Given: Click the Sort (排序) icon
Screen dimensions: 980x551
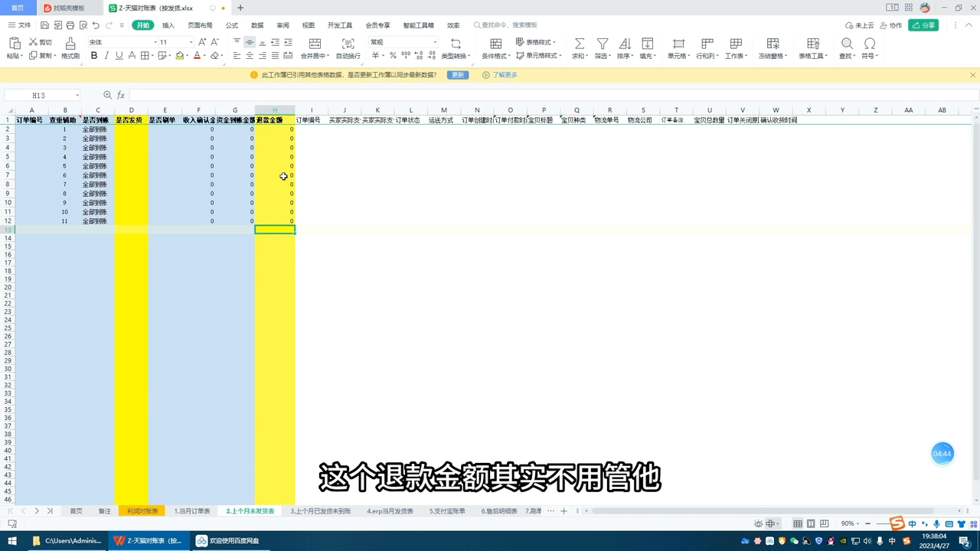Looking at the screenshot, I should point(625,44).
